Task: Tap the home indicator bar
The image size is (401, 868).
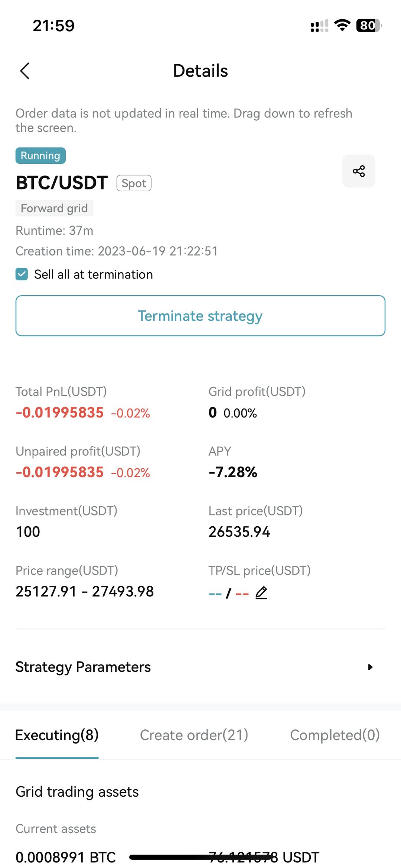Action: [x=200, y=857]
